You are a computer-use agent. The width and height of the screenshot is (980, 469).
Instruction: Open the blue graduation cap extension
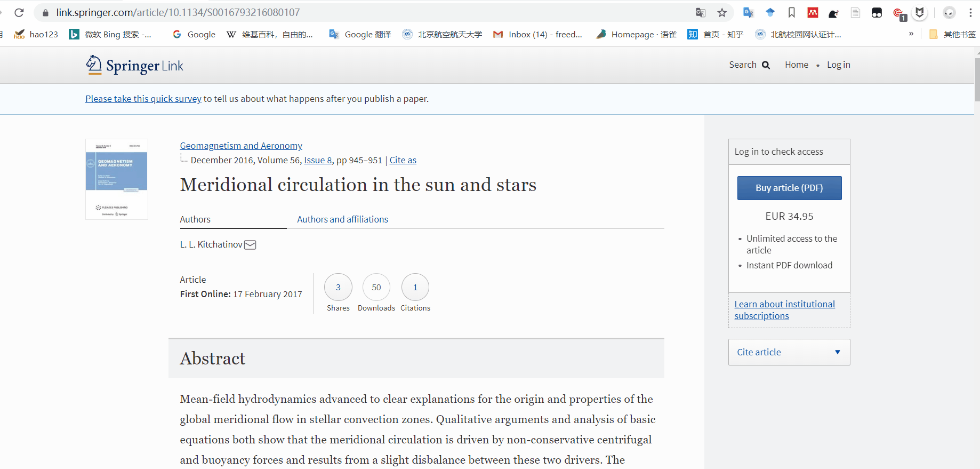point(770,12)
